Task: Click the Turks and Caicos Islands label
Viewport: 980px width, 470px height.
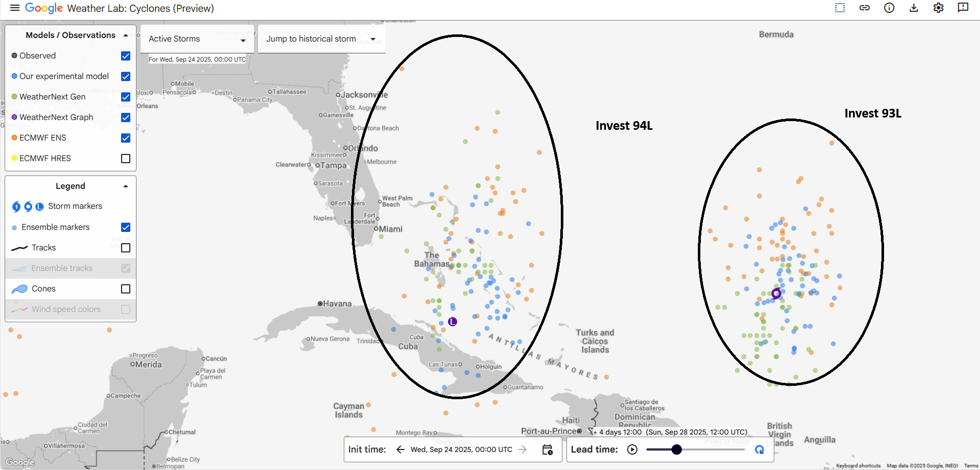Action: pos(595,341)
